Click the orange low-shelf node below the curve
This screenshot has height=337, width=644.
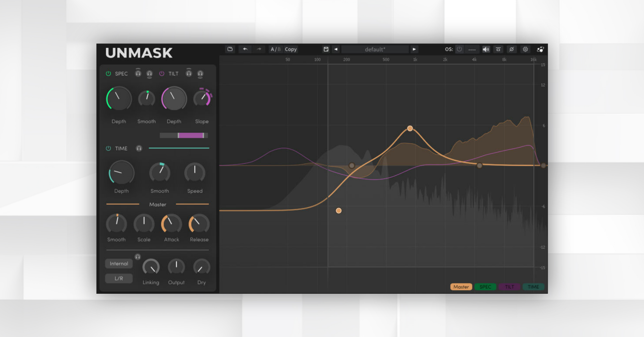point(339,211)
